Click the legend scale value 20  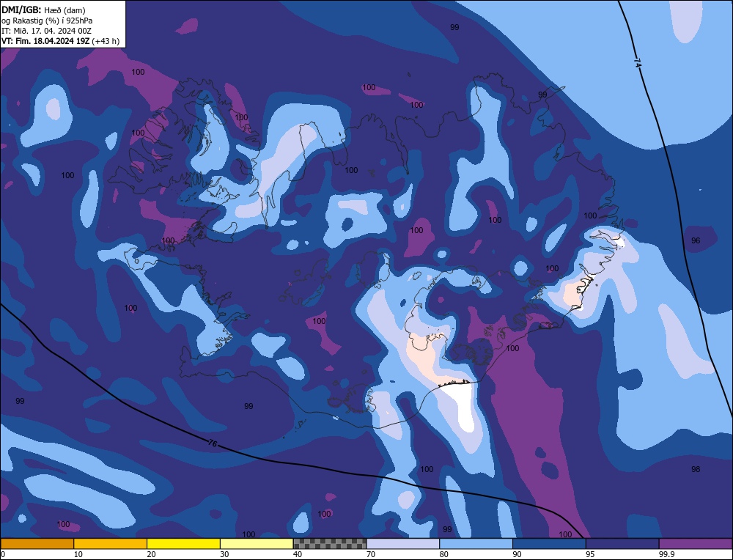pos(152,554)
